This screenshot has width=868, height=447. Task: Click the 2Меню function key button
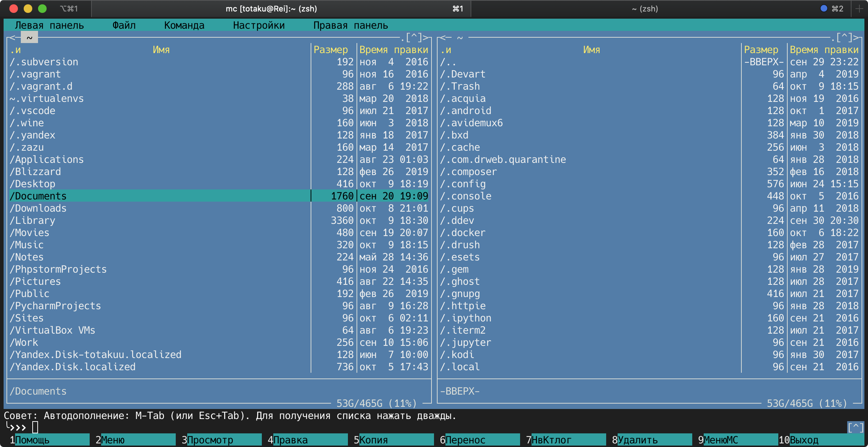click(x=135, y=440)
